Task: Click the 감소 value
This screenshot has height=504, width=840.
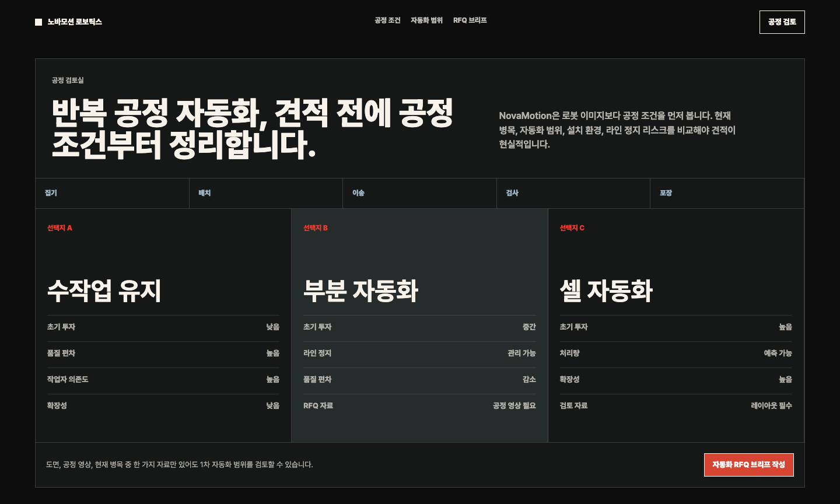Action: (x=529, y=380)
